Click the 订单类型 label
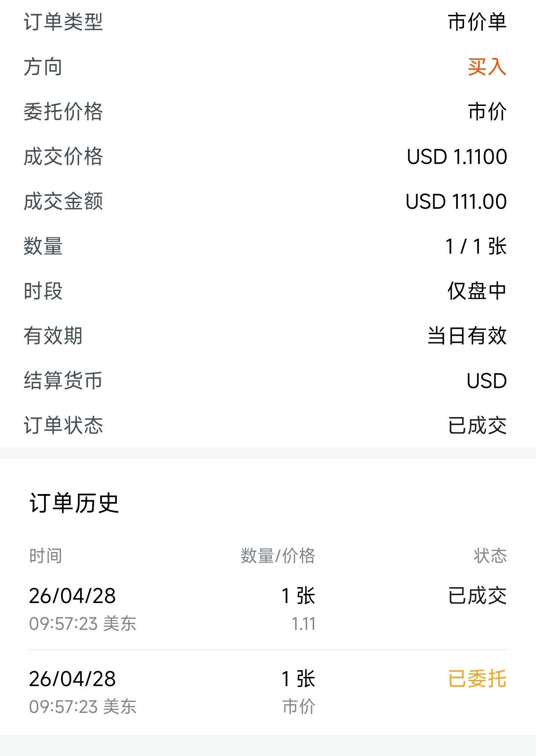The image size is (536, 756). click(63, 22)
